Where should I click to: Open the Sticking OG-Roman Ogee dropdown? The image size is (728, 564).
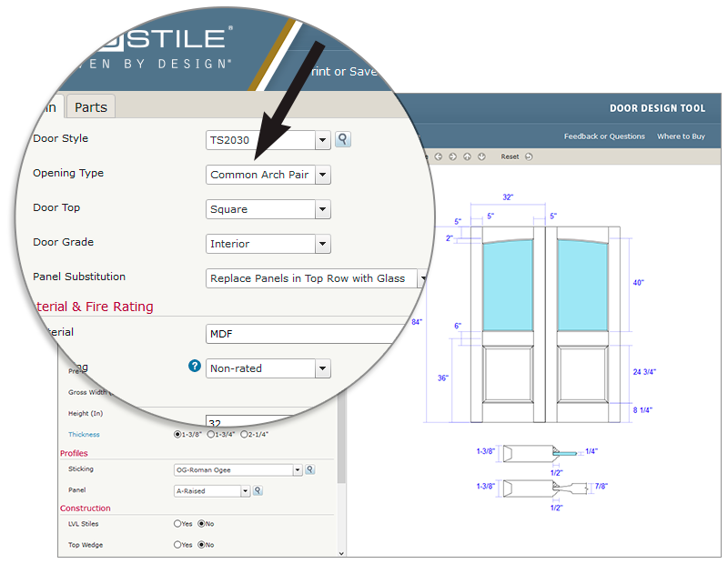point(298,470)
